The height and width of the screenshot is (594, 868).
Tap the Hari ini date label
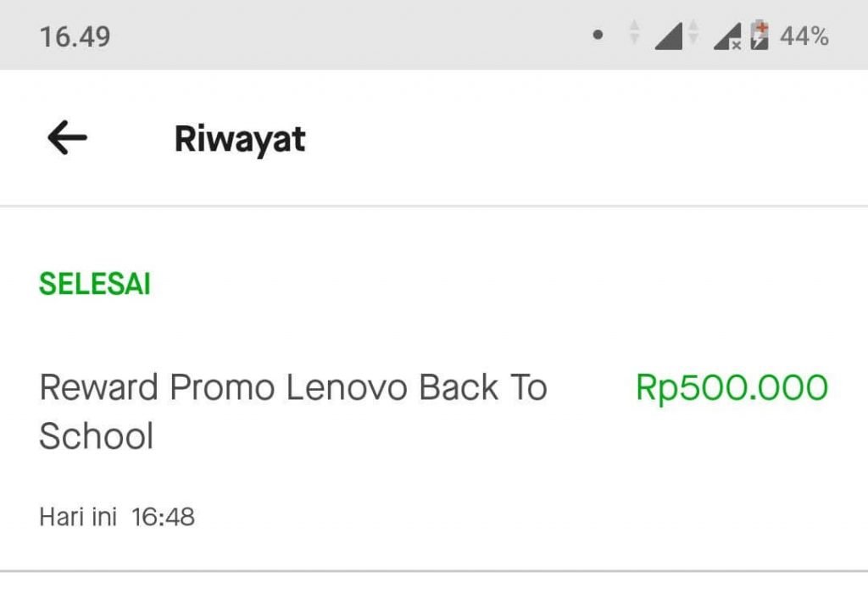(78, 517)
